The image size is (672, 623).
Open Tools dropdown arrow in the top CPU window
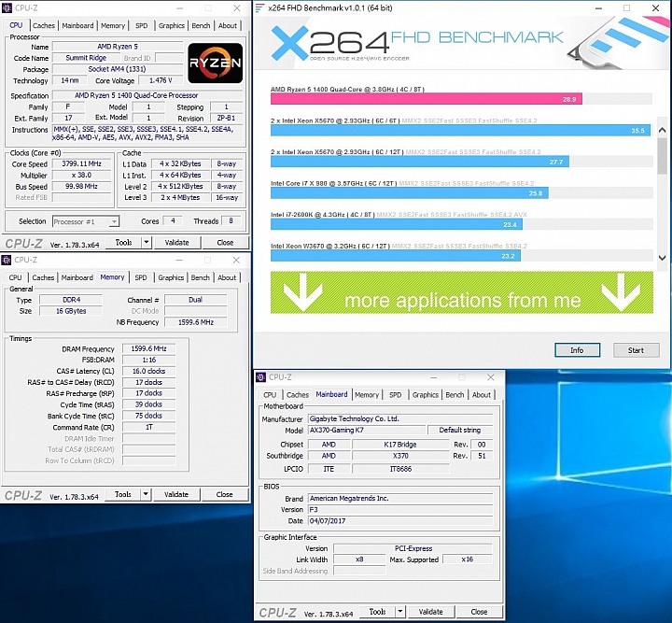click(x=147, y=242)
